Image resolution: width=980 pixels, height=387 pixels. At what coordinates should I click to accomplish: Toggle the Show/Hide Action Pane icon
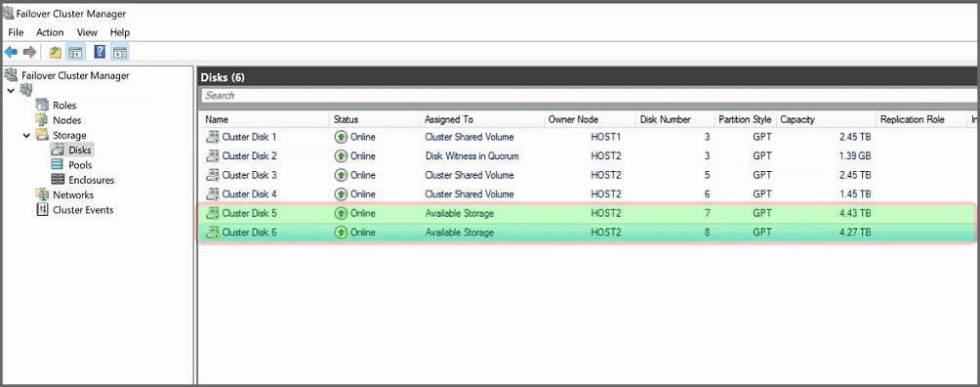120,52
